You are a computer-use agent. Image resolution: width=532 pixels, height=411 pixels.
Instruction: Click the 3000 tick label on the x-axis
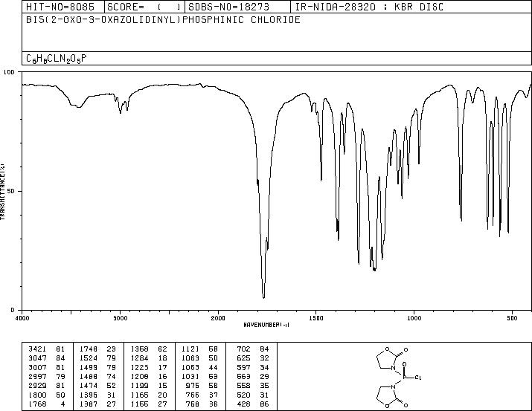120,318
